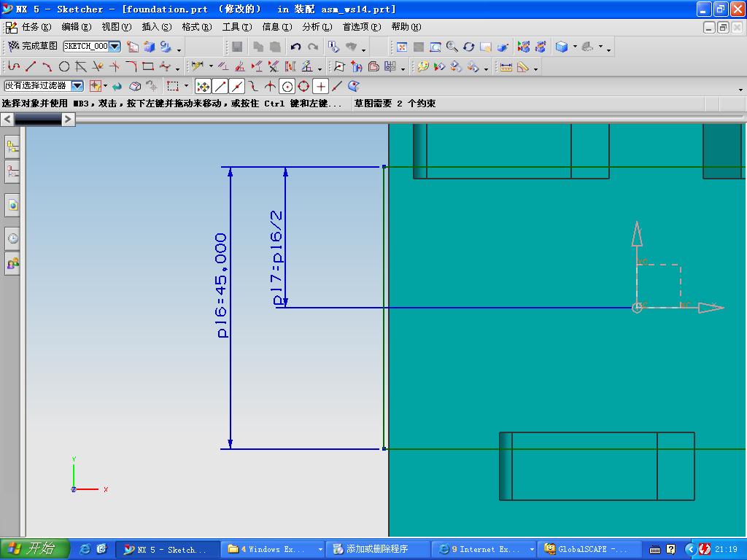Click the Zoom window icon
The image size is (747, 560).
[x=435, y=47]
